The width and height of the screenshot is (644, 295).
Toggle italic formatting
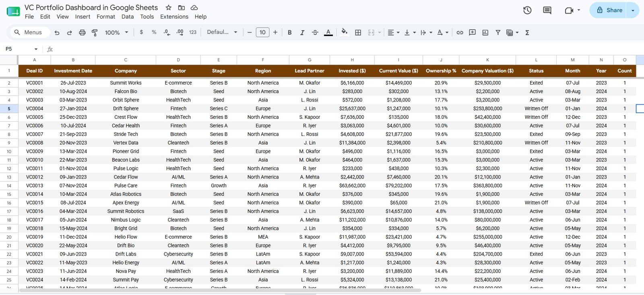click(302, 33)
